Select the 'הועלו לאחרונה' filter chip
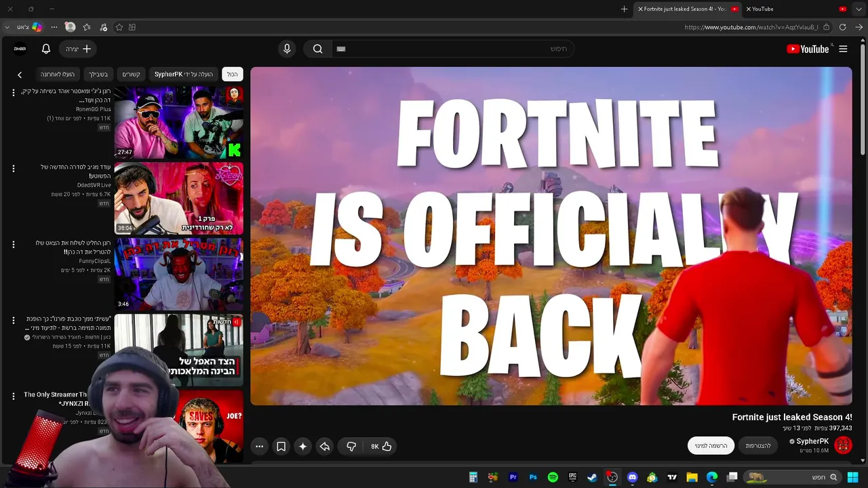This screenshot has width=868, height=488. pyautogui.click(x=58, y=74)
